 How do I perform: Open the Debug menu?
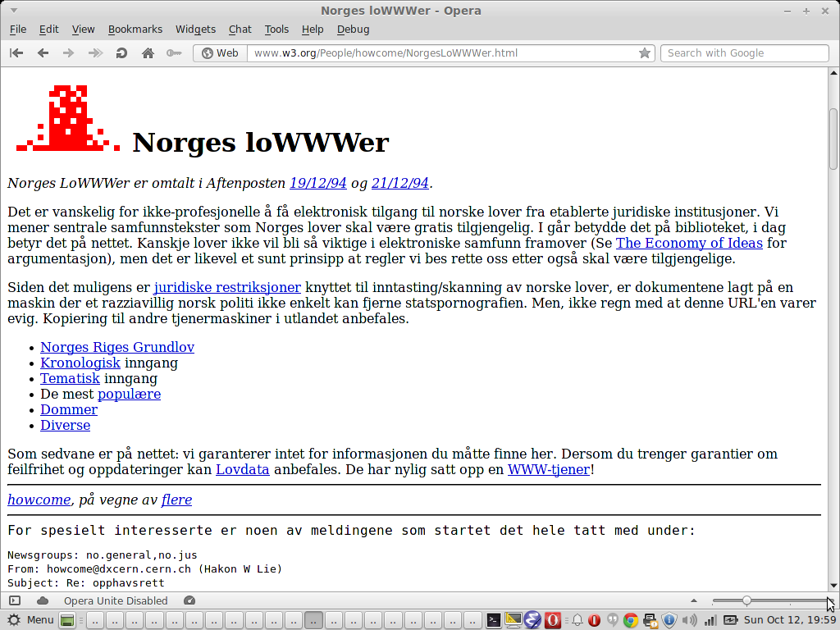[x=353, y=30]
